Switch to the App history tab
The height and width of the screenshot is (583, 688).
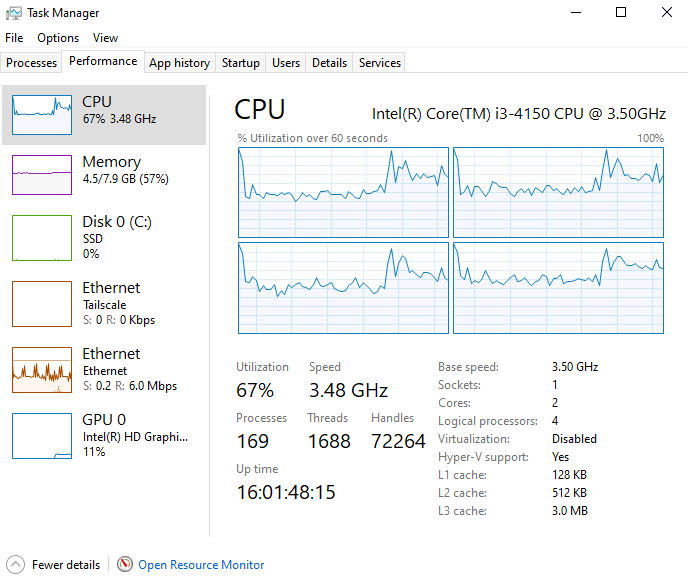[179, 63]
